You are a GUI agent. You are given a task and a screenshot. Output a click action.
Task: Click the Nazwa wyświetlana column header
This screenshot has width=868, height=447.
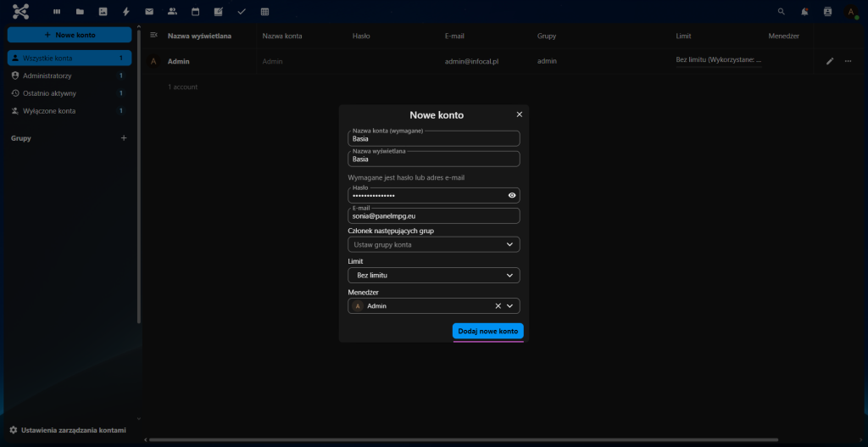[x=199, y=36]
